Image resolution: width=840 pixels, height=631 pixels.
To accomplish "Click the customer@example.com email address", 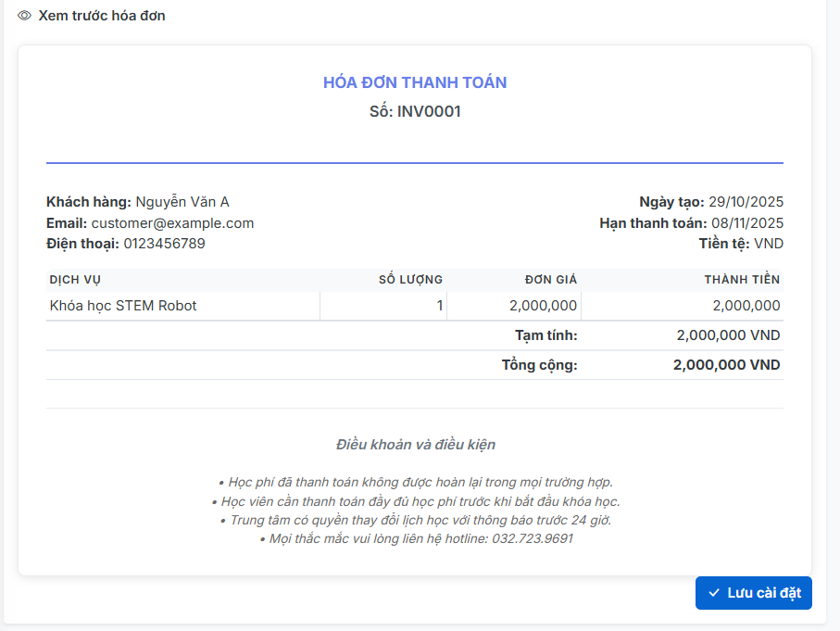I will pyautogui.click(x=172, y=223).
